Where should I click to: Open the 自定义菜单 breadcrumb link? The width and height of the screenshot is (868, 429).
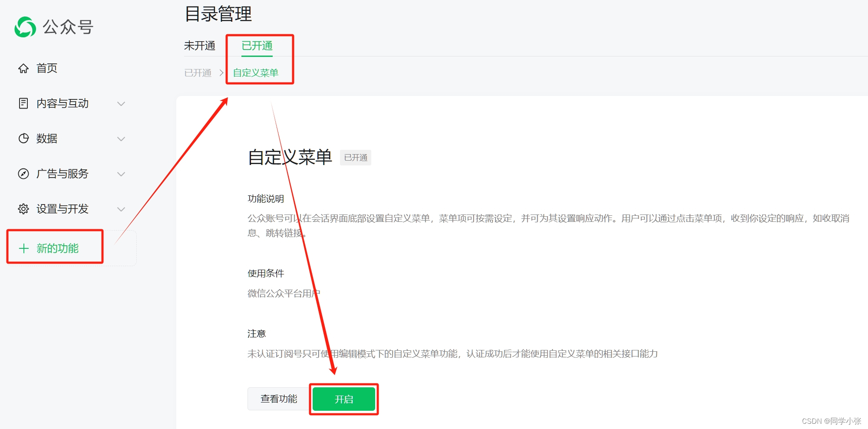256,73
